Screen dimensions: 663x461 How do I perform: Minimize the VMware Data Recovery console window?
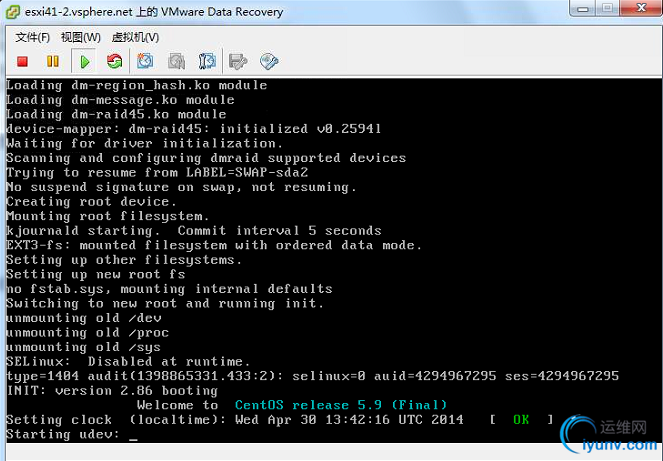point(583,8)
